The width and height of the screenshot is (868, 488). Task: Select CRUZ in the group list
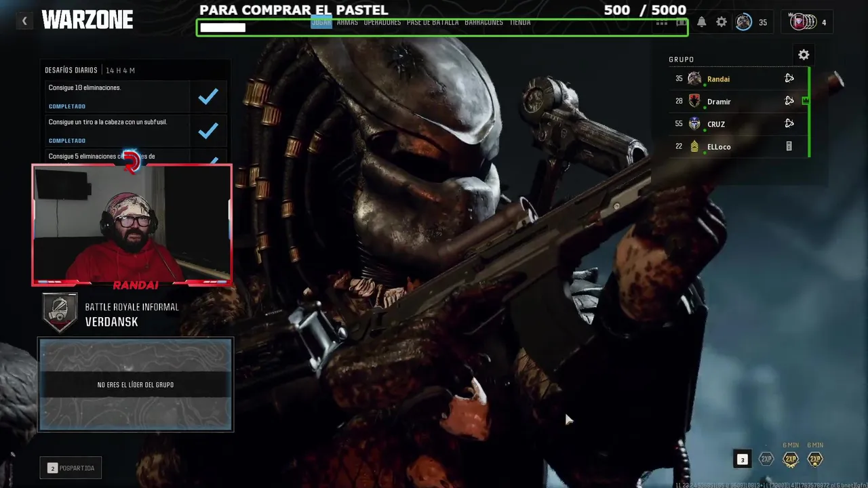coord(738,123)
